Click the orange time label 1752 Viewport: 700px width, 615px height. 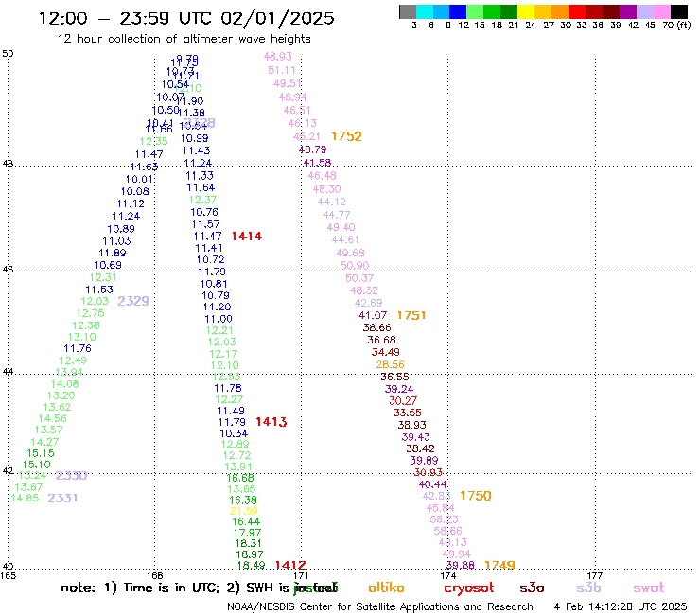(346, 136)
